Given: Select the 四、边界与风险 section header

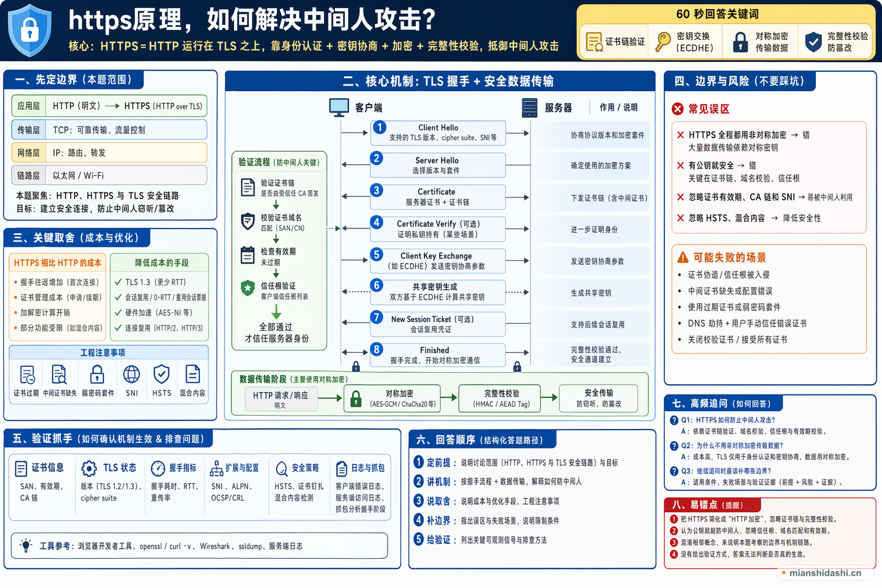Looking at the screenshot, I should 740,81.
